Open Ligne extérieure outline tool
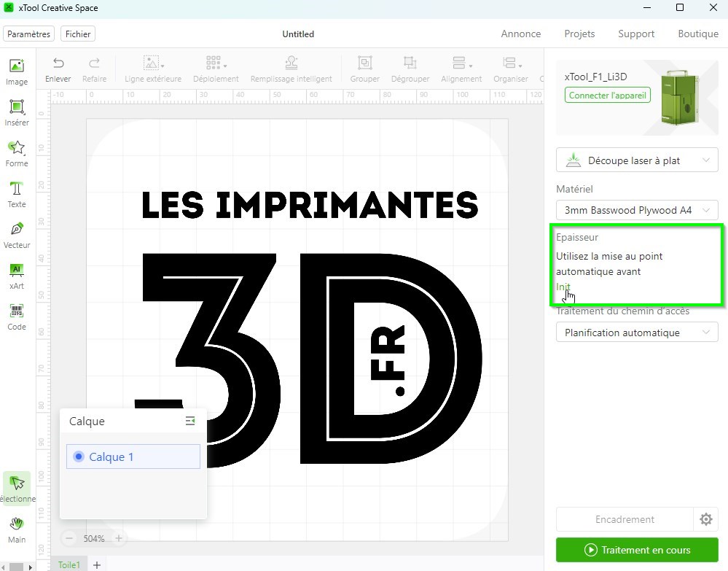728x571 pixels. [x=153, y=70]
